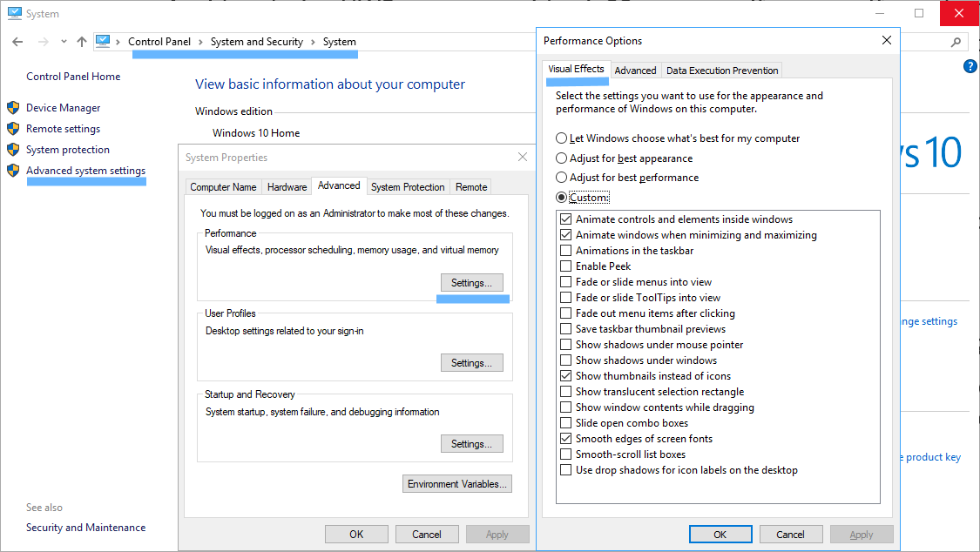Open the System Protection tab

coord(408,186)
